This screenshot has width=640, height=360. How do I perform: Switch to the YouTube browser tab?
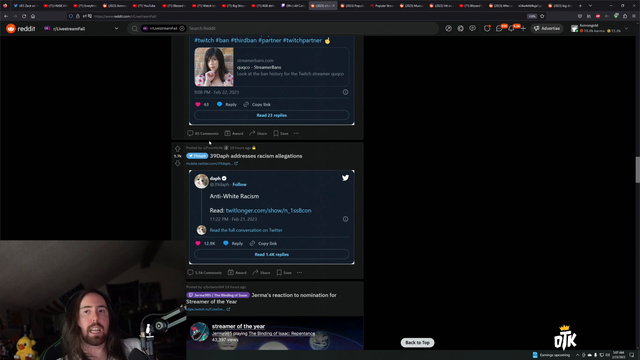(146, 6)
